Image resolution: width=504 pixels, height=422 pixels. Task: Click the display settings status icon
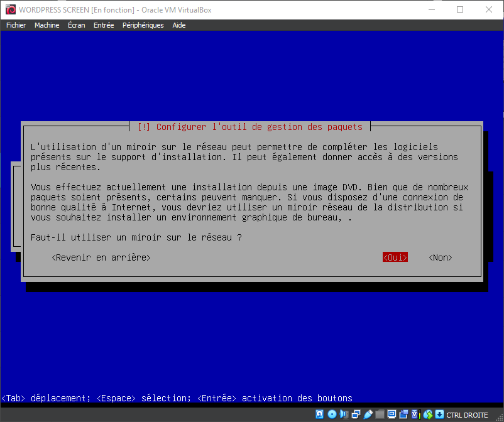pos(392,414)
